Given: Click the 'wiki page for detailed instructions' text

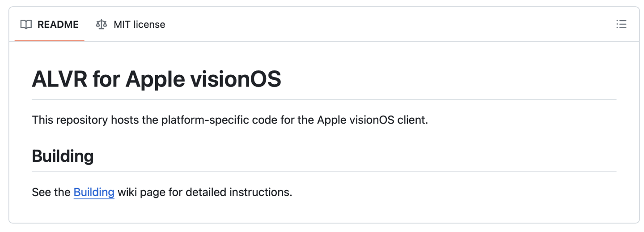Looking at the screenshot, I should pyautogui.click(x=204, y=192).
